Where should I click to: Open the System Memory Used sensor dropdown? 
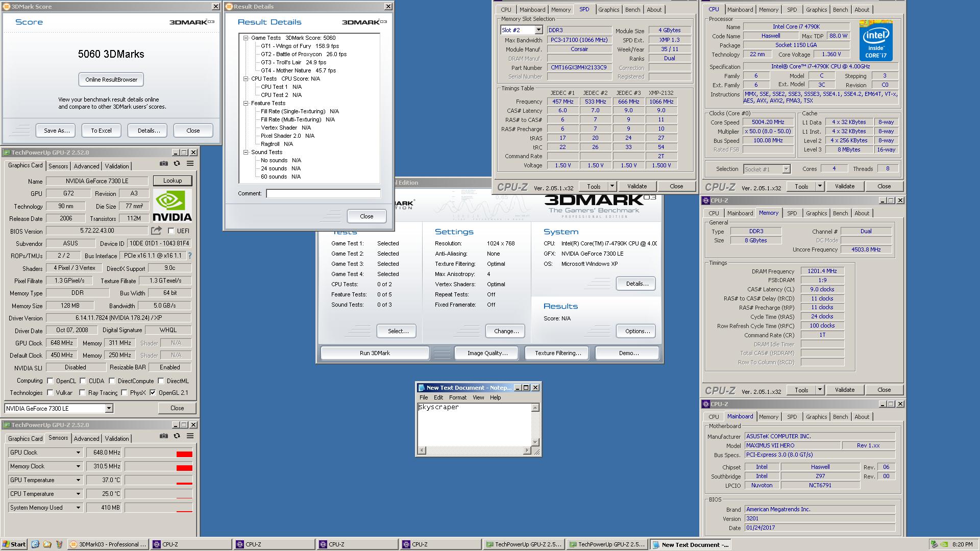78,508
